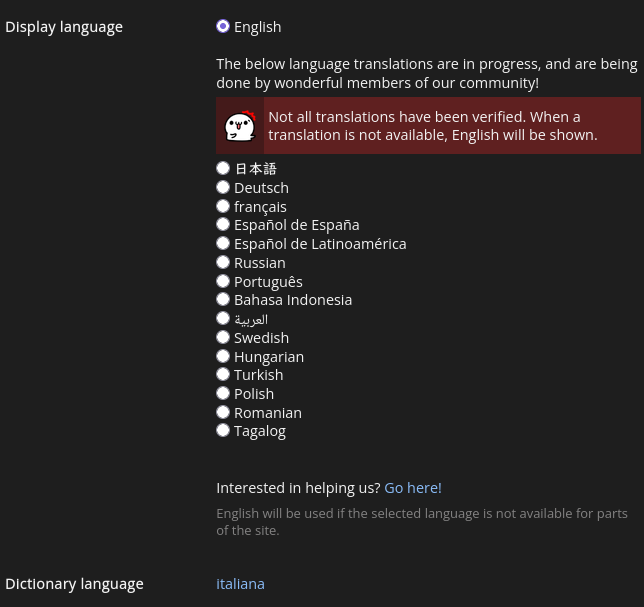Choose Swedish as display language
The height and width of the screenshot is (607, 644).
pyautogui.click(x=223, y=337)
